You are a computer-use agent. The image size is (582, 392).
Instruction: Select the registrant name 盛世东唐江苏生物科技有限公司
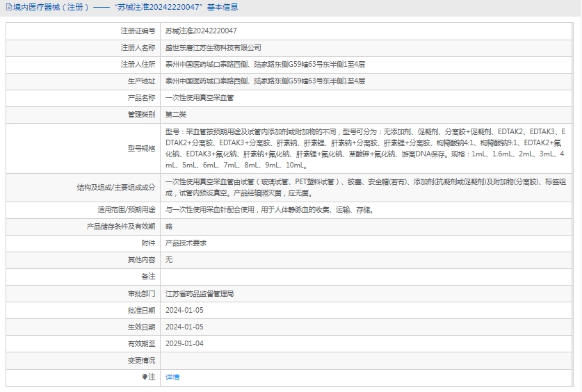pos(213,48)
